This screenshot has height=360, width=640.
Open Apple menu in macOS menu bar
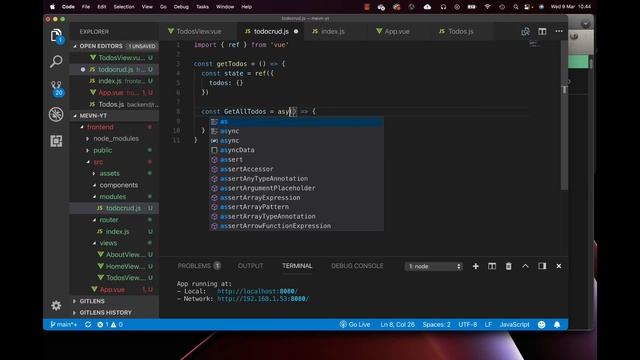click(x=52, y=7)
